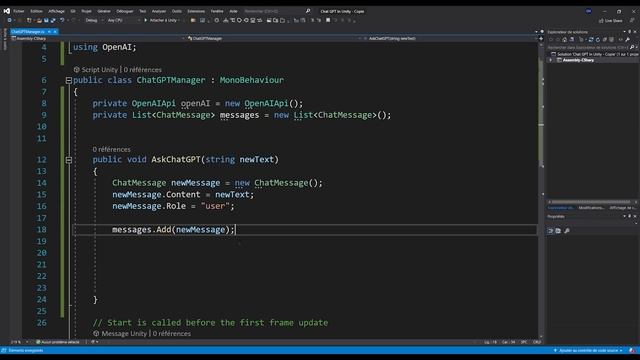Click 'messages.Add' on line 18

point(142,229)
